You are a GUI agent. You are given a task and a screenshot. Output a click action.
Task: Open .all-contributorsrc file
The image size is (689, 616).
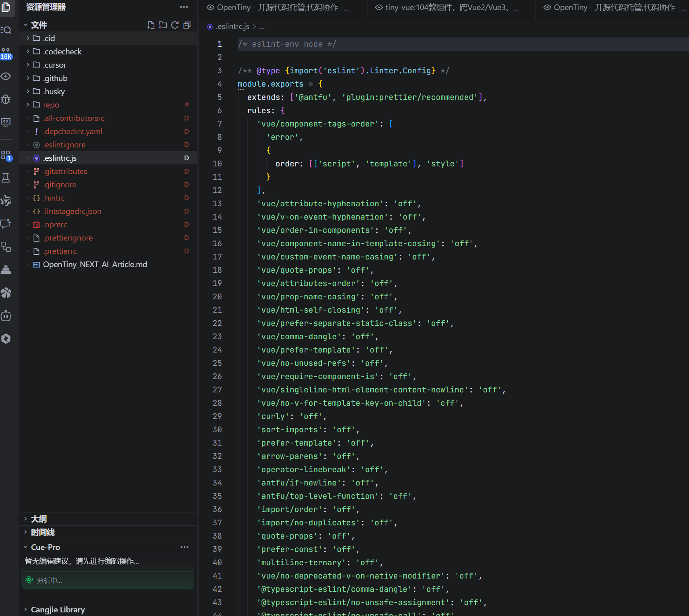[108, 118]
